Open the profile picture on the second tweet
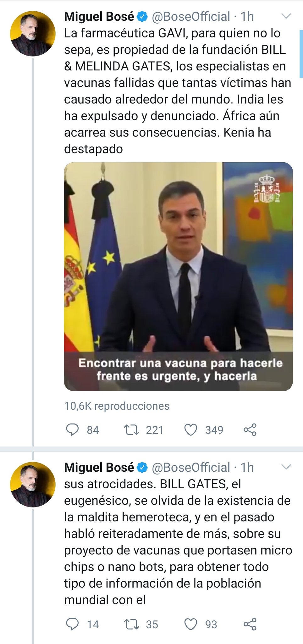The height and width of the screenshot is (644, 303). 33,484
